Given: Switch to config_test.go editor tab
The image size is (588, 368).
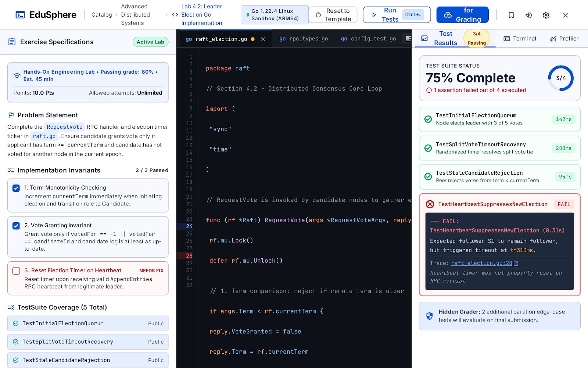Looking at the screenshot, I should pos(368,39).
